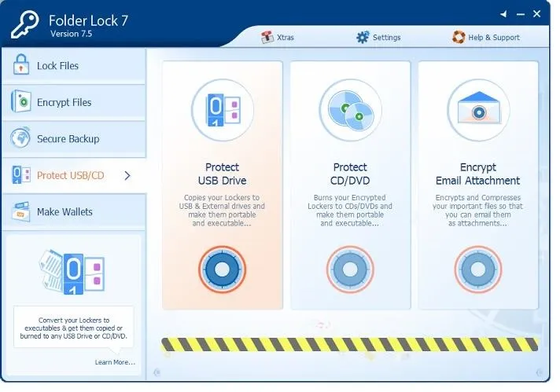Click the Encrypt Email Attachment envelope icon
560x392 pixels.
[478, 110]
